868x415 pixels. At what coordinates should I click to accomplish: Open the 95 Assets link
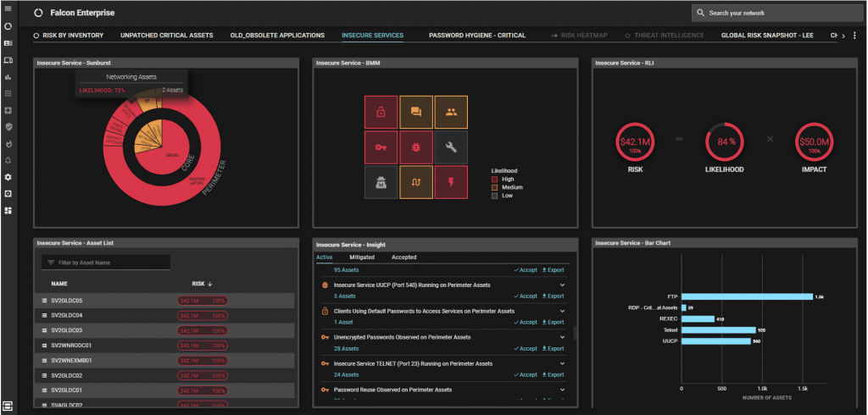coord(346,270)
